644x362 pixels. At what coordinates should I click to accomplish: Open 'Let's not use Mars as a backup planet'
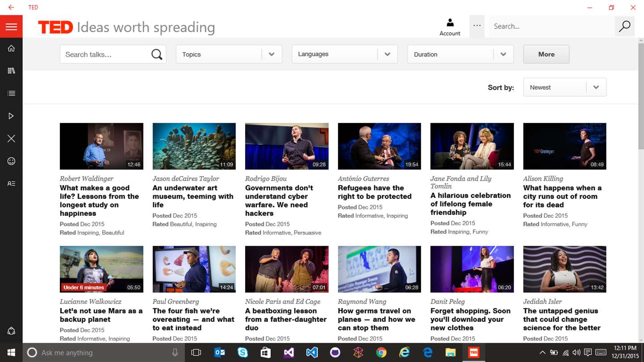point(101,315)
